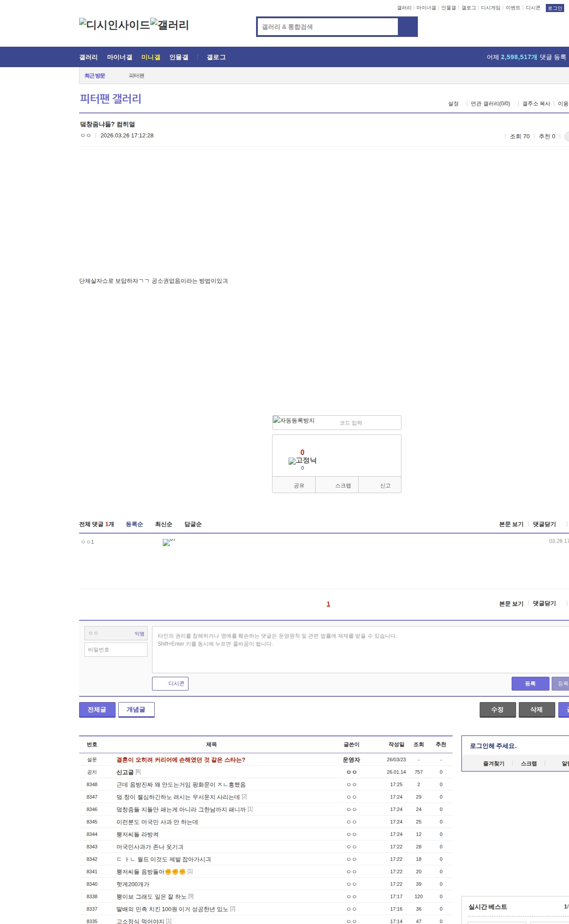This screenshot has width=569, height=924.
Task: Open the 이벤트 top link
Action: coord(513,8)
